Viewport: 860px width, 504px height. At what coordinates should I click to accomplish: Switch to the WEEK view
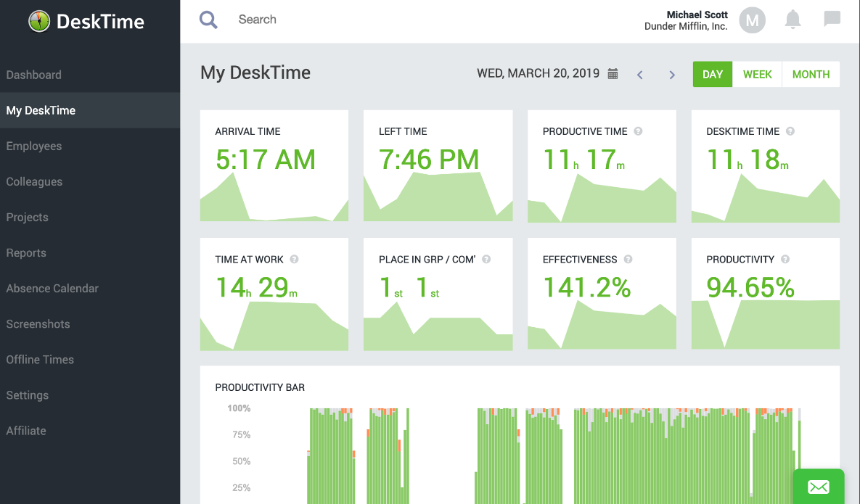[x=758, y=75]
